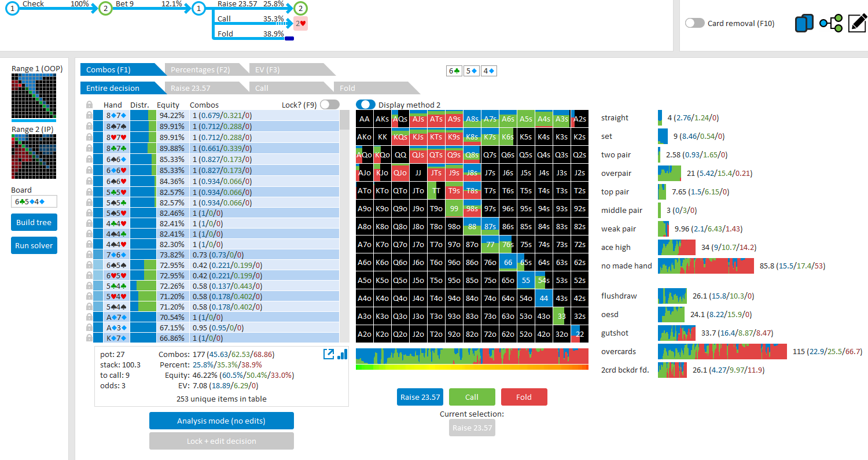The image size is (868, 460).
Task: Click the rainbow gradient bar under the matrix
Action: tap(472, 367)
